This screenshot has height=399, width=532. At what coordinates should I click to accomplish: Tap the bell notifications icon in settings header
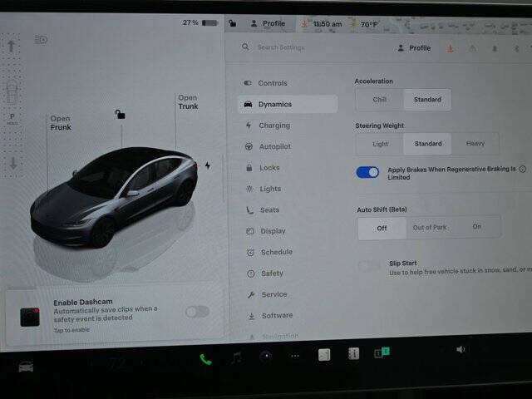(x=495, y=49)
